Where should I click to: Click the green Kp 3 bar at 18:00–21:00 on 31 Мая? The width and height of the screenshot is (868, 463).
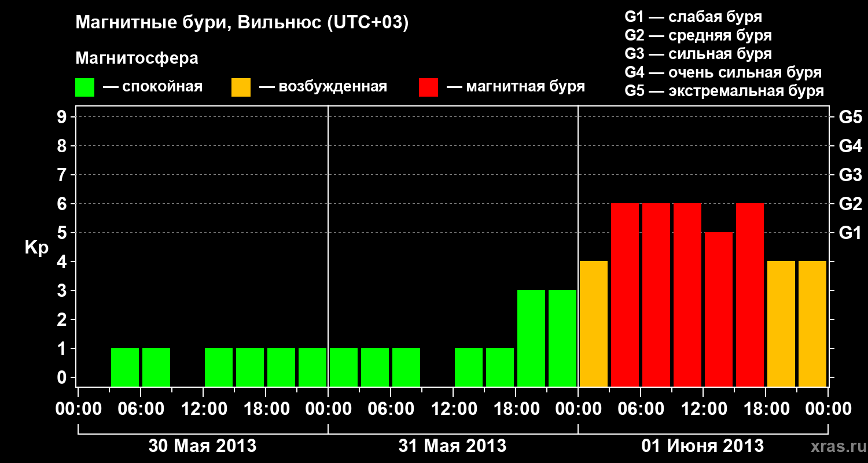click(531, 339)
